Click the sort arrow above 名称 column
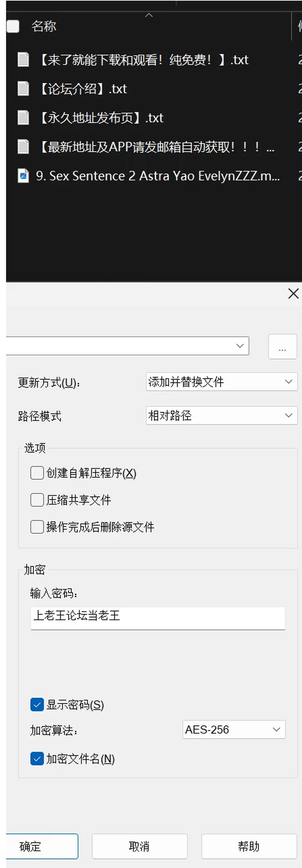The width and height of the screenshot is (302, 868). 148,15
